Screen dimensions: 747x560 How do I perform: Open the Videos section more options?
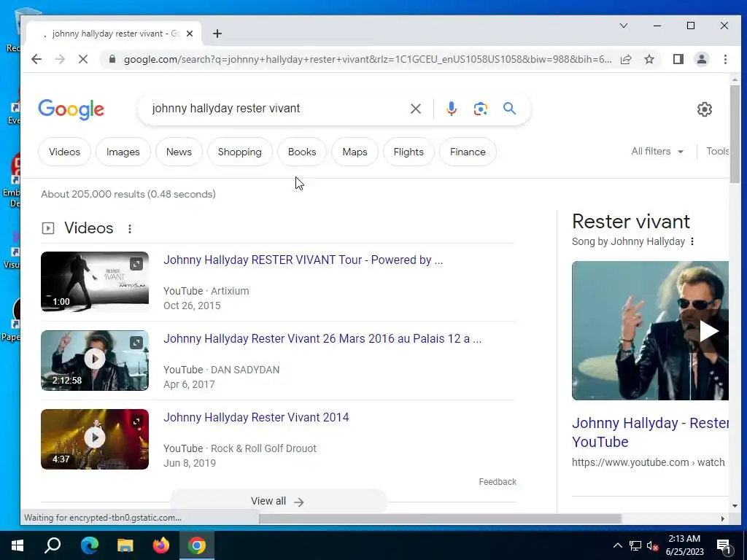130,228
